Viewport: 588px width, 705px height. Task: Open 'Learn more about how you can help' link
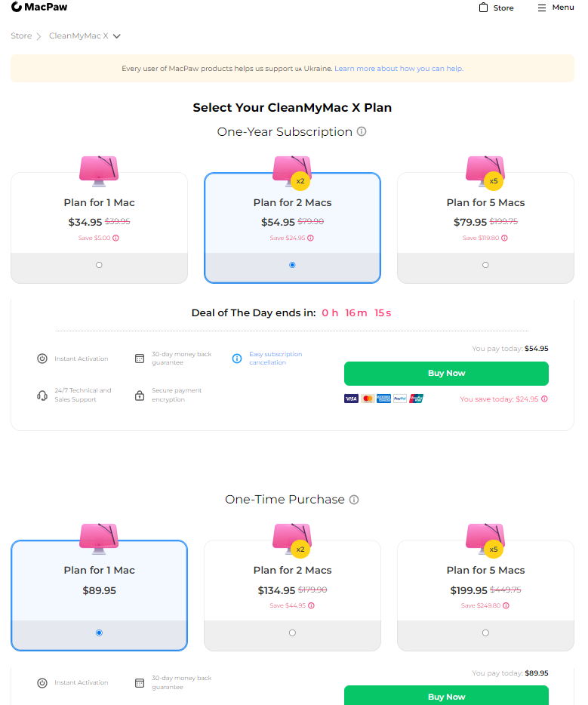click(x=399, y=69)
